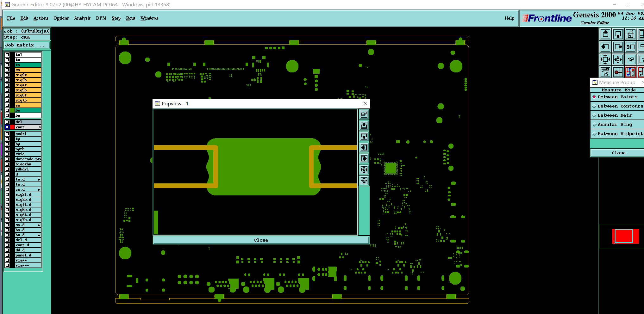Screen dimensions: 644x314
Task: Toggle display checkbox for layer sig2t
Action: pyautogui.click(x=7, y=75)
